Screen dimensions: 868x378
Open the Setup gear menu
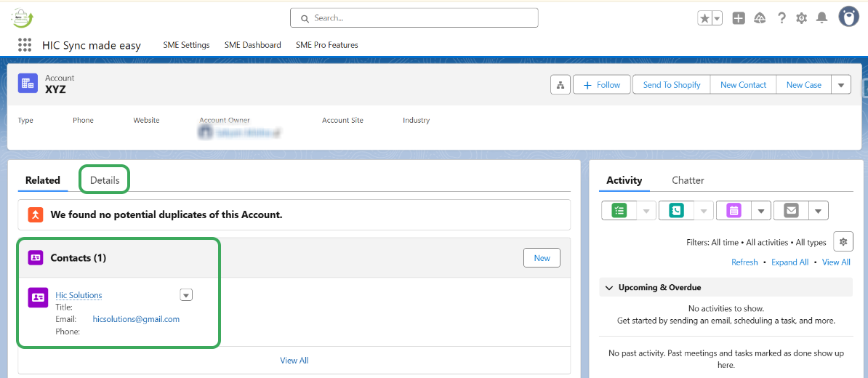coord(801,18)
